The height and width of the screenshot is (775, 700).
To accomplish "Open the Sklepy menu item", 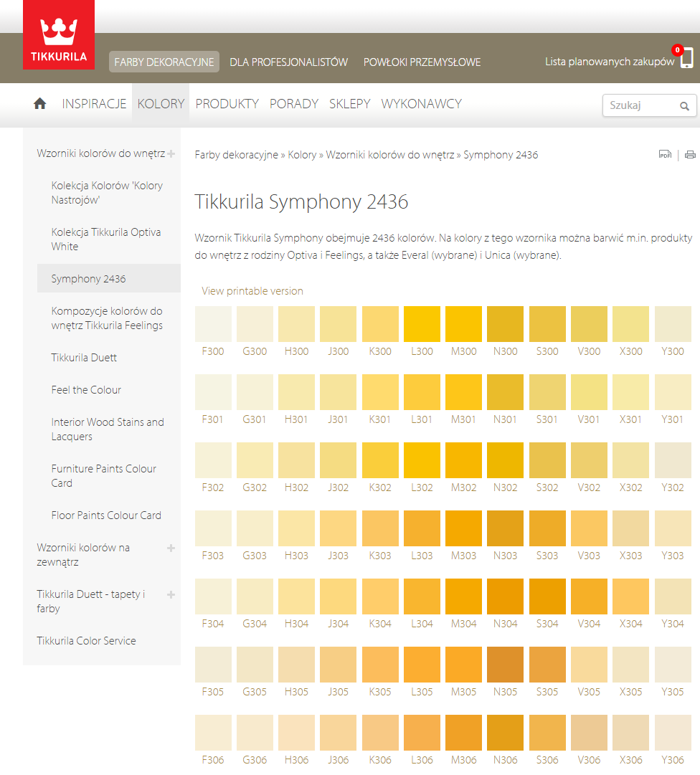I will point(349,104).
